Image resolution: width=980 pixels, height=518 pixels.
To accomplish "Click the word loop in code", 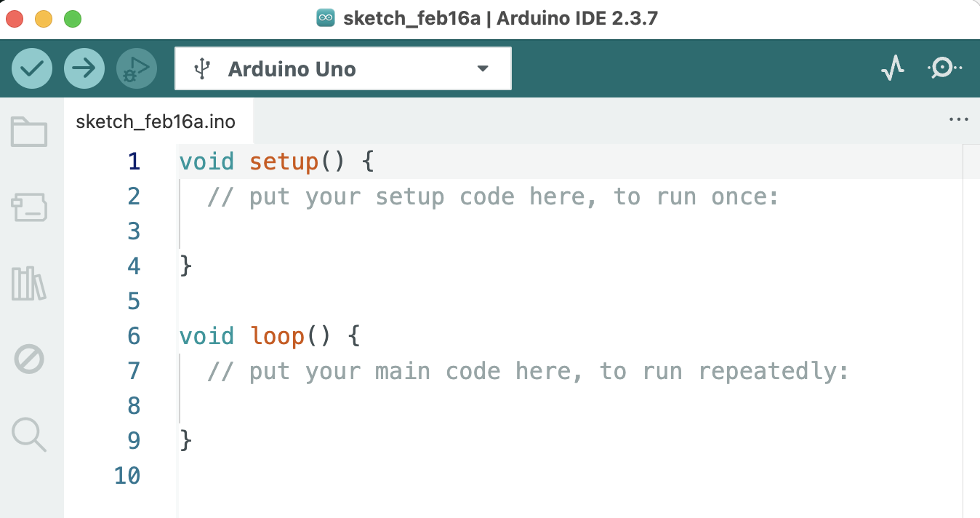I will (277, 336).
